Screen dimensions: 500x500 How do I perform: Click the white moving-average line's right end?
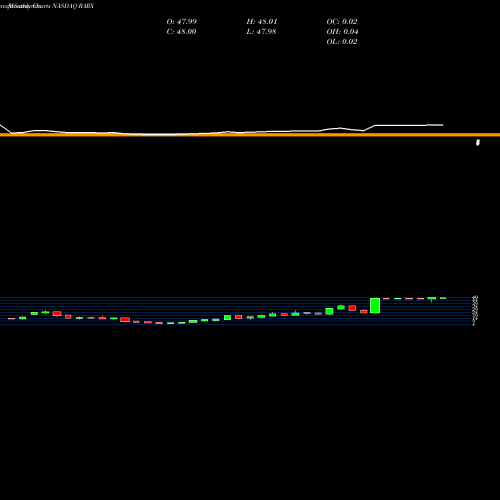click(442, 125)
